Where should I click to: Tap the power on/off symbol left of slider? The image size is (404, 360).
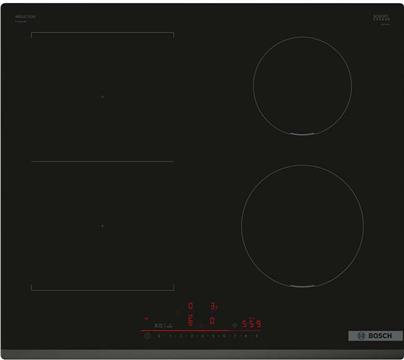[x=147, y=336]
